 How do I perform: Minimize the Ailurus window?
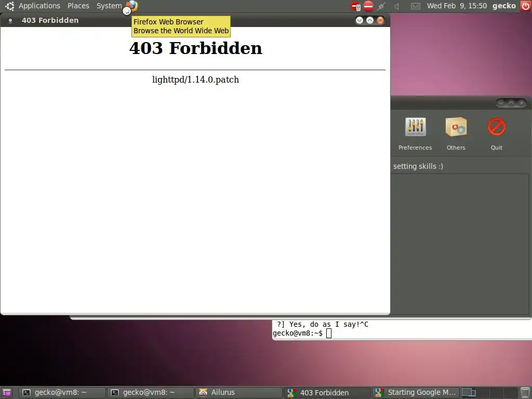[501, 102]
